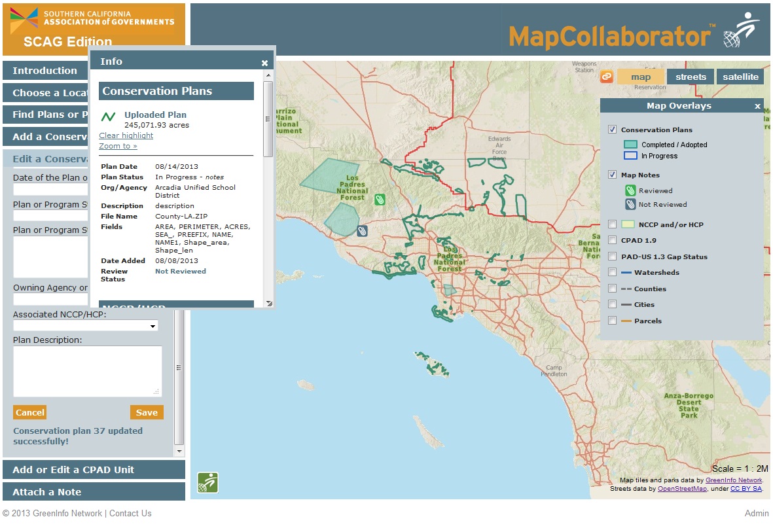This screenshot has width=773, height=532.
Task: Switch to the map base layer
Action: coord(640,77)
